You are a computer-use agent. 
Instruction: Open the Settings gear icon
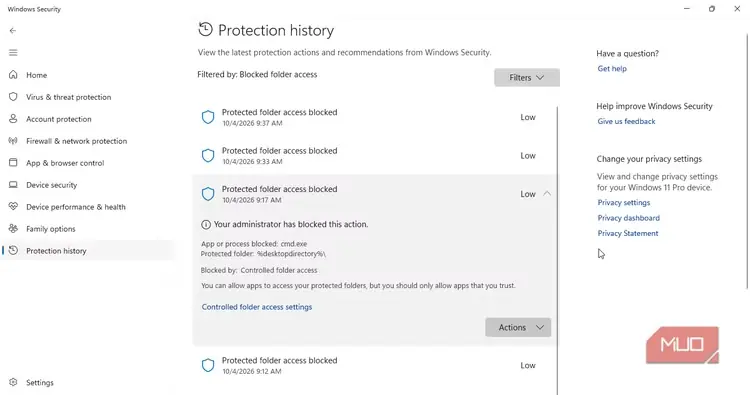13,382
